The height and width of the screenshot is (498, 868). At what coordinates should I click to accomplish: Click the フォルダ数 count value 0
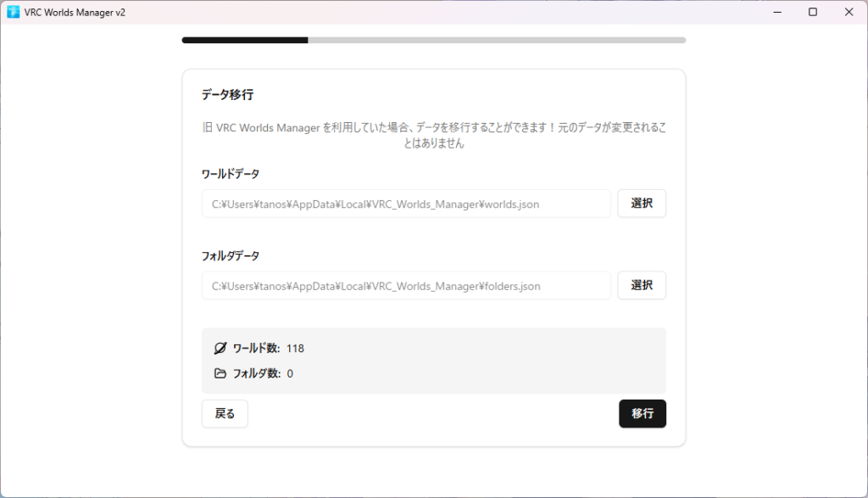click(x=290, y=374)
